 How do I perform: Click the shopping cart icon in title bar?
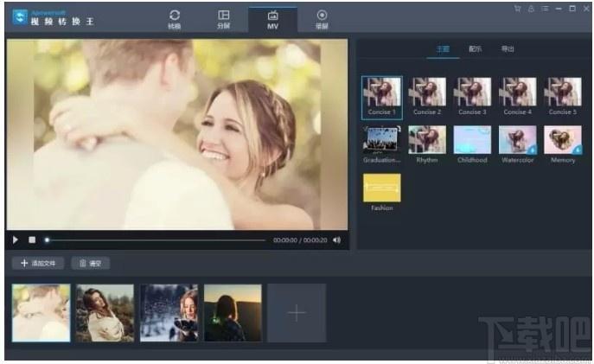(517, 9)
